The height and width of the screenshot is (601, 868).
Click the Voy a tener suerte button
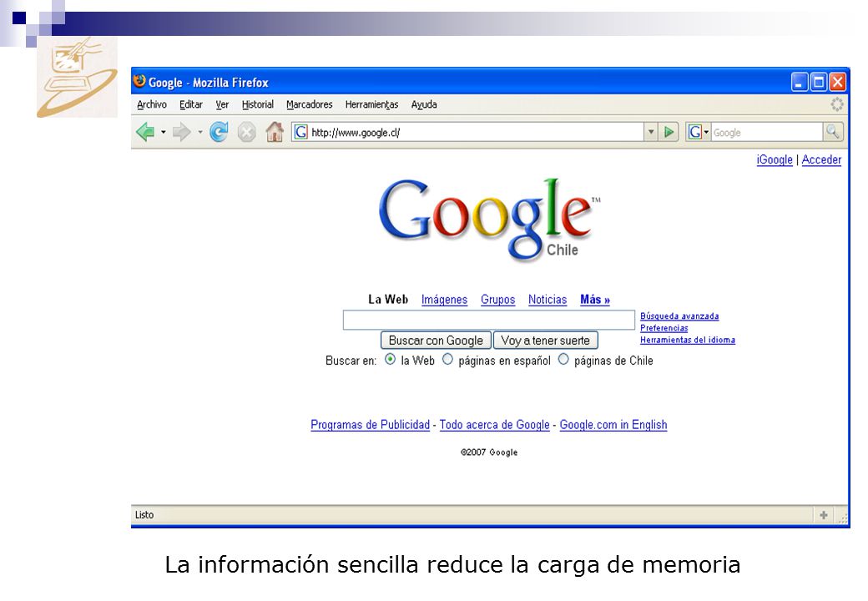point(545,341)
